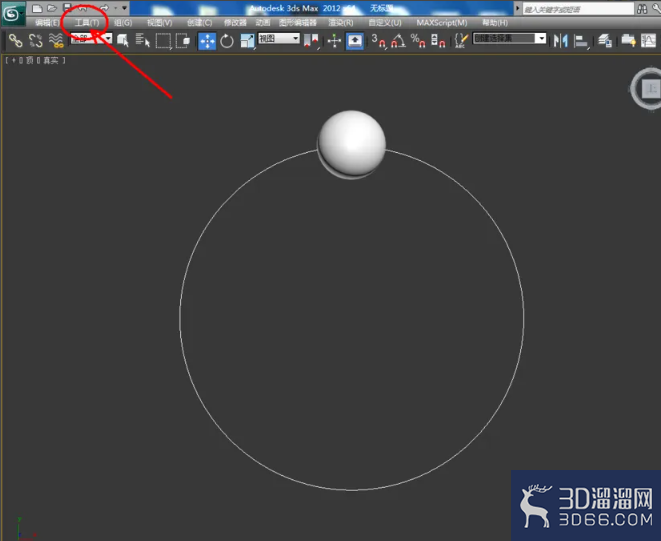Image resolution: width=661 pixels, height=541 pixels.
Task: Select the Select Object tool
Action: [123, 41]
